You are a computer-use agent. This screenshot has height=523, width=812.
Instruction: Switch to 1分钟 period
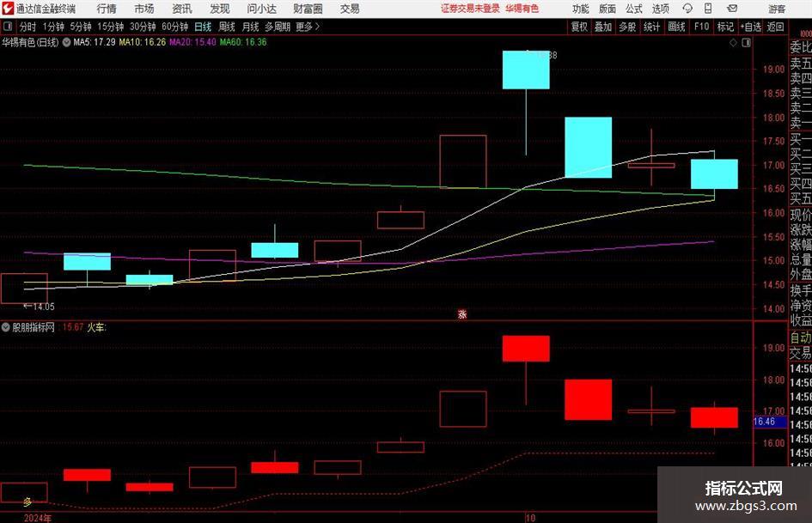coord(52,27)
